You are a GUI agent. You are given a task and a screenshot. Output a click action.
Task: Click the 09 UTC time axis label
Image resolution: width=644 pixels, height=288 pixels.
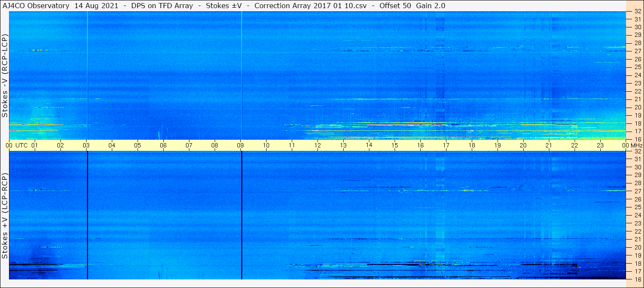[240, 145]
